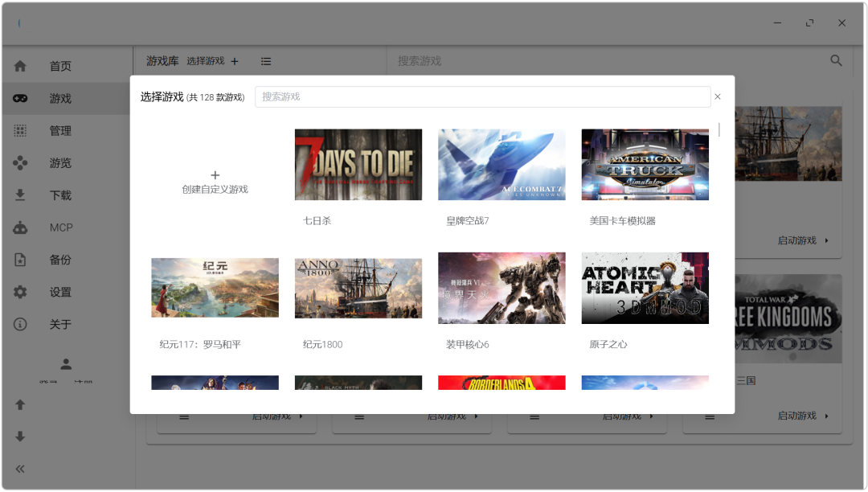Open the 下载 downloads section
This screenshot has height=492, width=868.
66,195
